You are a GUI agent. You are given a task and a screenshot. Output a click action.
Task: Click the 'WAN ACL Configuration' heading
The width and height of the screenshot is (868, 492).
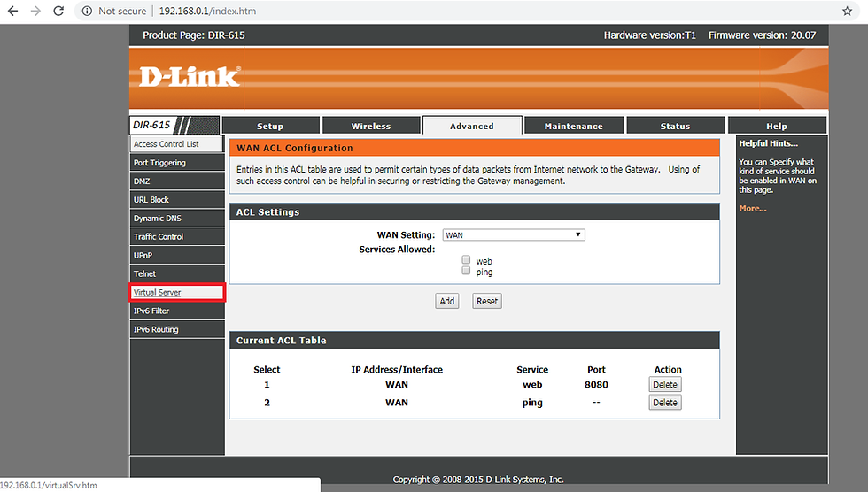pos(294,148)
